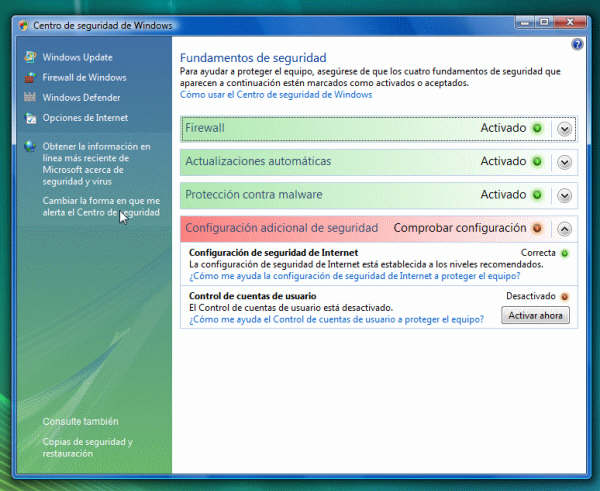
Task: Open Firewall de Windows link
Action: pos(84,77)
